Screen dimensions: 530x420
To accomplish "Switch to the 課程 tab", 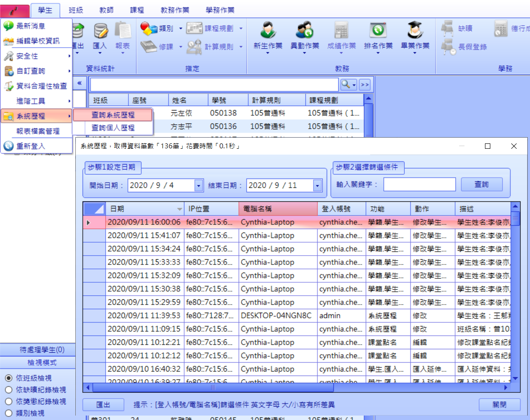I will [x=137, y=10].
